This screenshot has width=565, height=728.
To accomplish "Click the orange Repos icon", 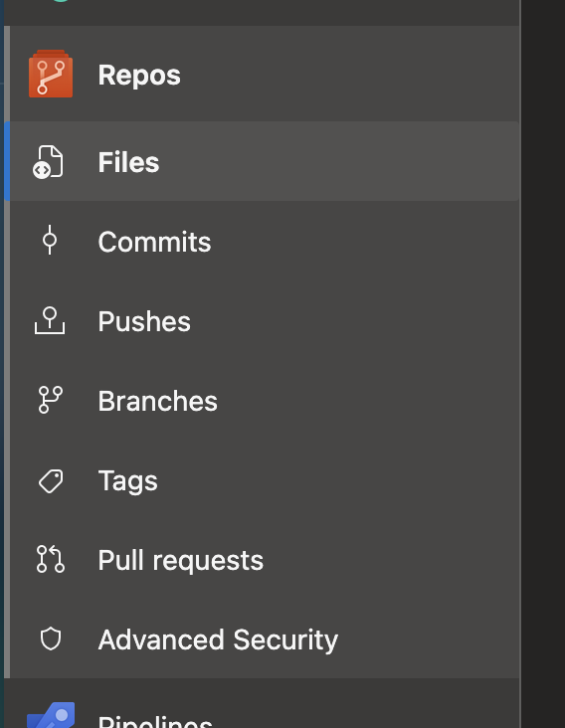I will [51, 74].
